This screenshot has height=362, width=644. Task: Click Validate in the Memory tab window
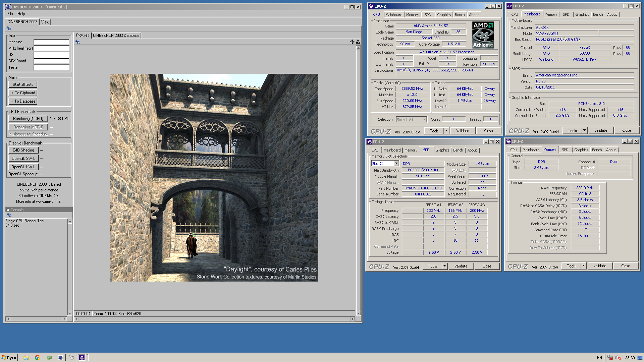pyautogui.click(x=600, y=266)
